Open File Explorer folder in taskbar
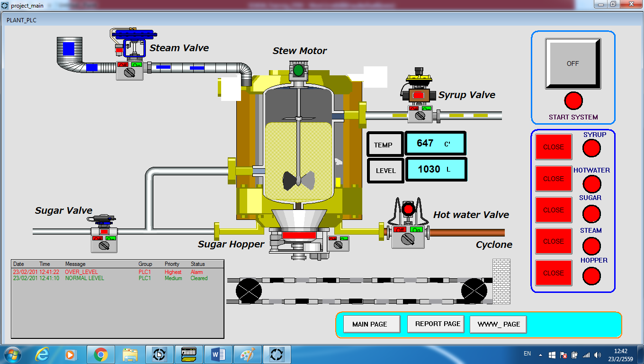 130,355
